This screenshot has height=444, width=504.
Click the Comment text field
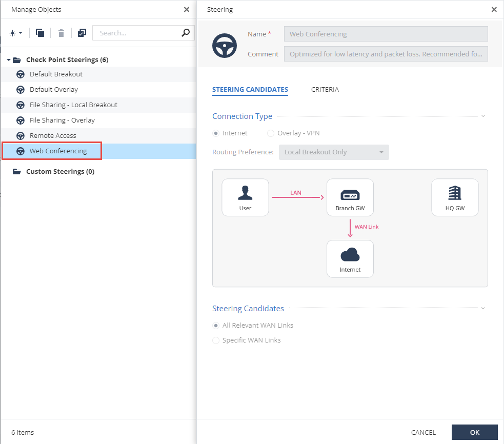(x=386, y=54)
